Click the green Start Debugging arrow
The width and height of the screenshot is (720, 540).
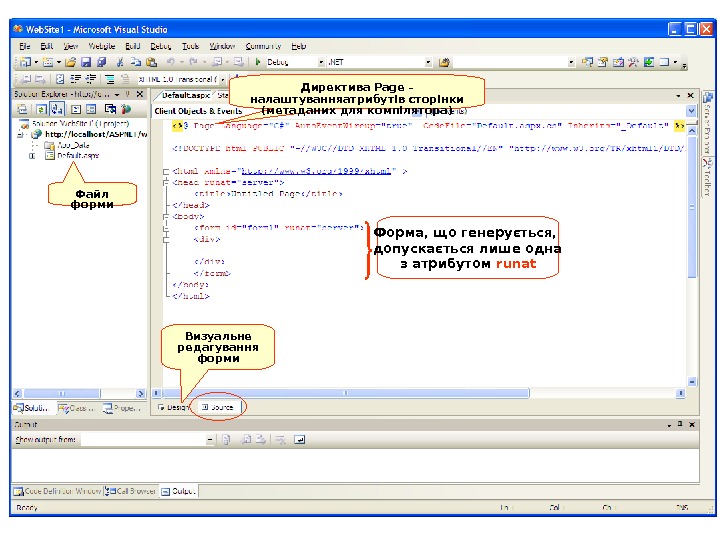coord(258,62)
